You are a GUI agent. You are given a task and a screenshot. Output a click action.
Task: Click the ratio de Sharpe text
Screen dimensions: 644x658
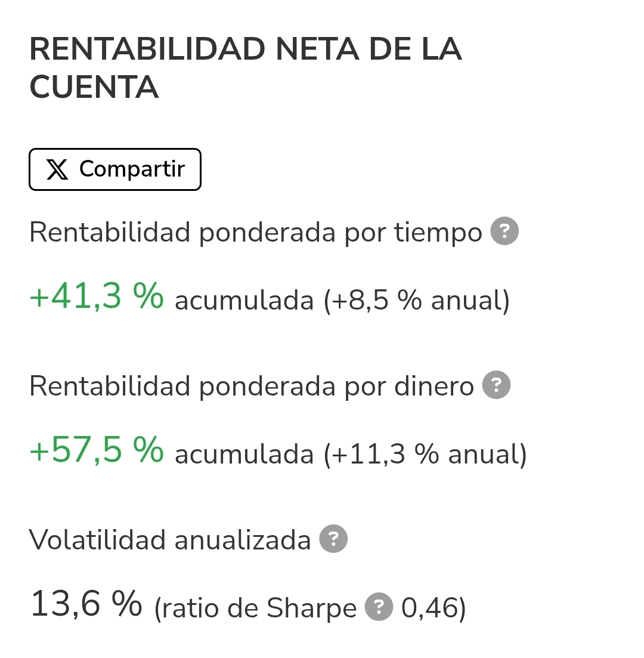click(255, 608)
